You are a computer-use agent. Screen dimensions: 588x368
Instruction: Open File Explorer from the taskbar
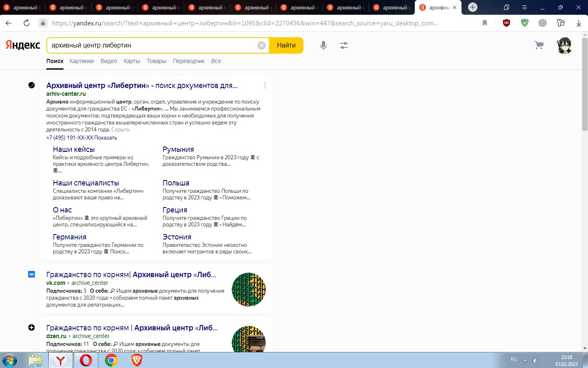[x=35, y=360]
